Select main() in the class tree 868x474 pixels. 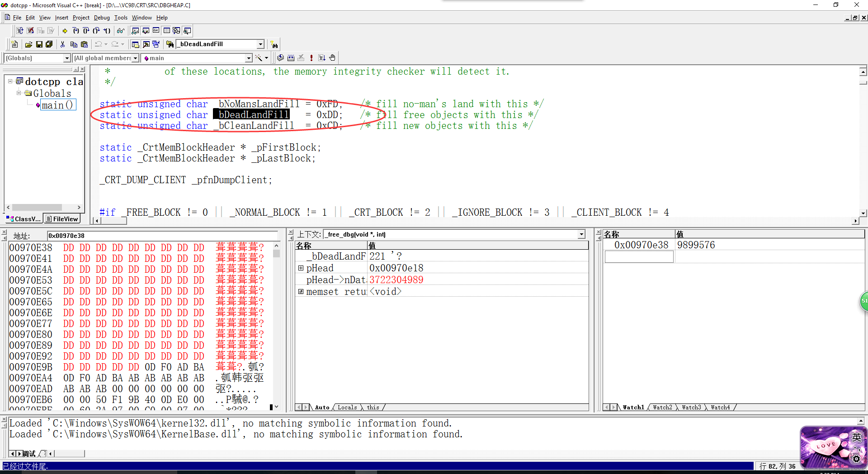pyautogui.click(x=57, y=105)
